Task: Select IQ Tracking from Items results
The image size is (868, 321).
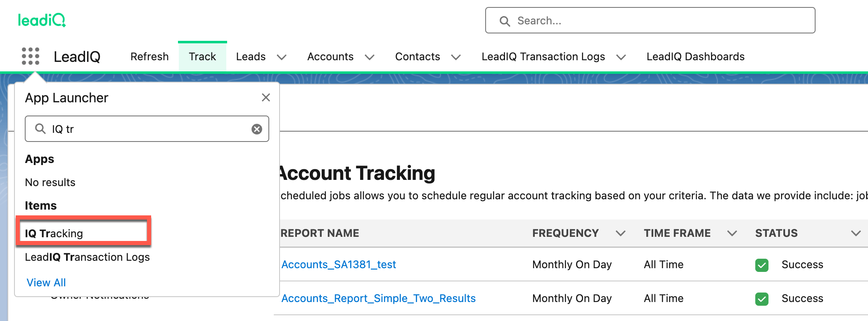Action: tap(54, 234)
